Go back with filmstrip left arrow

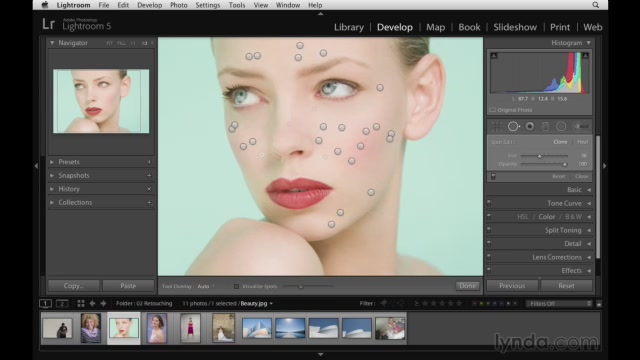click(92, 303)
